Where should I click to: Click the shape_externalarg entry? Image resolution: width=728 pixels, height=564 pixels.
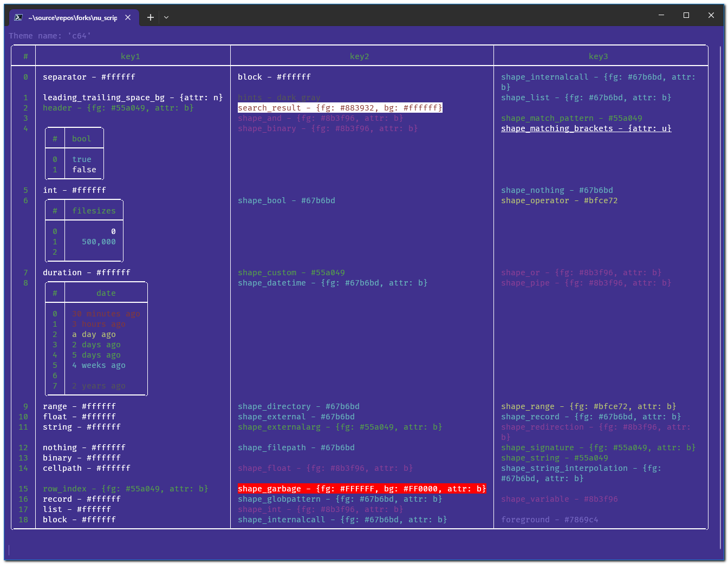point(340,427)
